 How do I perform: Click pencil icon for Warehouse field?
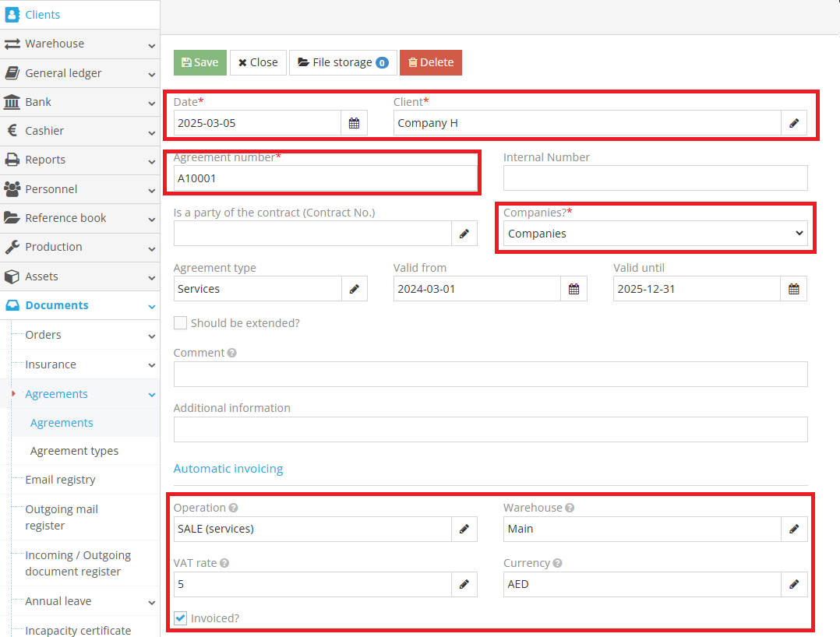coord(793,529)
